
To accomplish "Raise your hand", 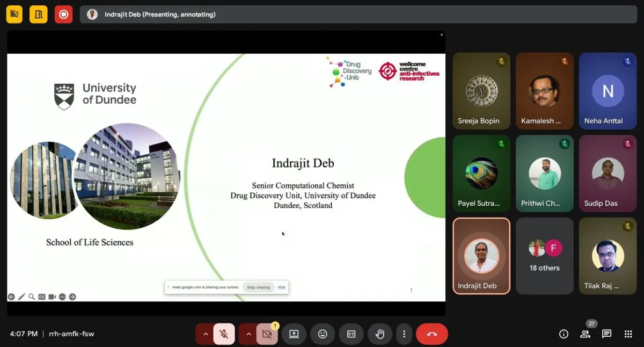I will pos(380,334).
